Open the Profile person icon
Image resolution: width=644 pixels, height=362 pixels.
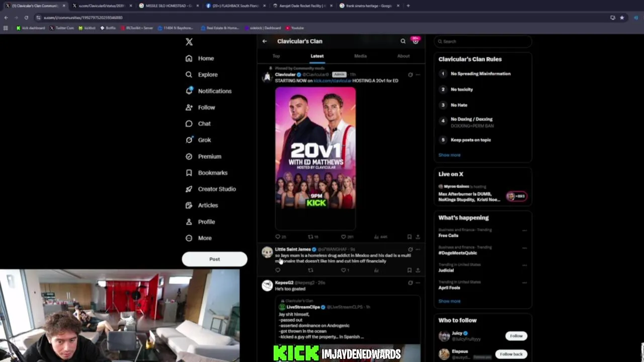coord(189,222)
